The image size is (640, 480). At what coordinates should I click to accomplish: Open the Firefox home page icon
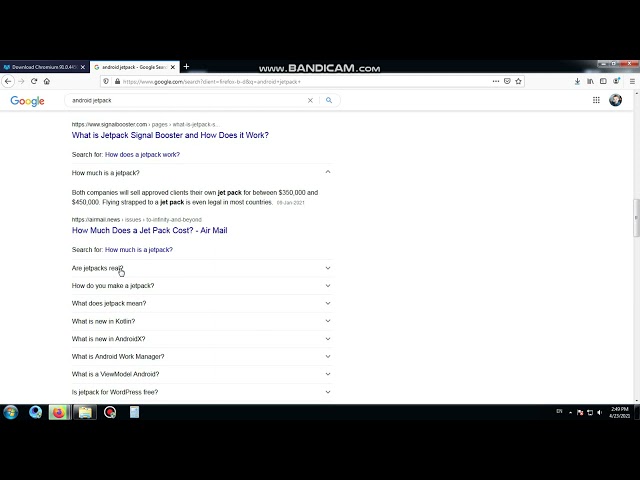(x=47, y=81)
